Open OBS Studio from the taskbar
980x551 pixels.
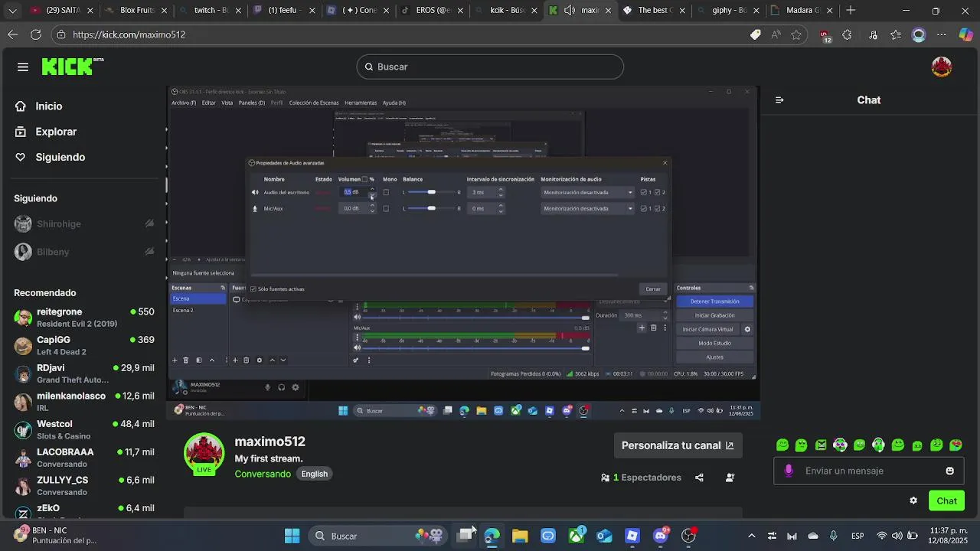click(x=688, y=536)
